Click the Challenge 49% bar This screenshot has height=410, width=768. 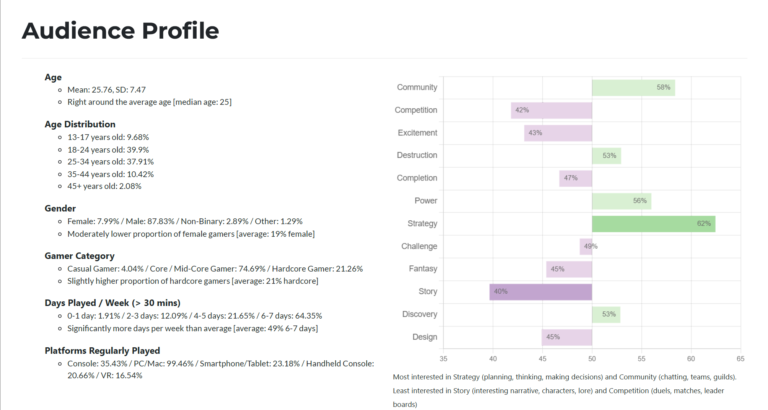point(586,246)
